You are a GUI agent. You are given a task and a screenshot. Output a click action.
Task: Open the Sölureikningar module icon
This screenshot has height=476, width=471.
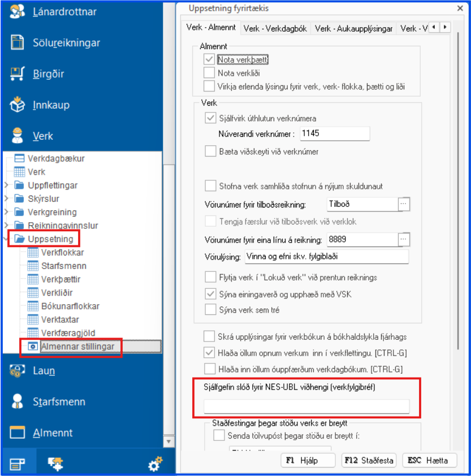click(x=18, y=43)
